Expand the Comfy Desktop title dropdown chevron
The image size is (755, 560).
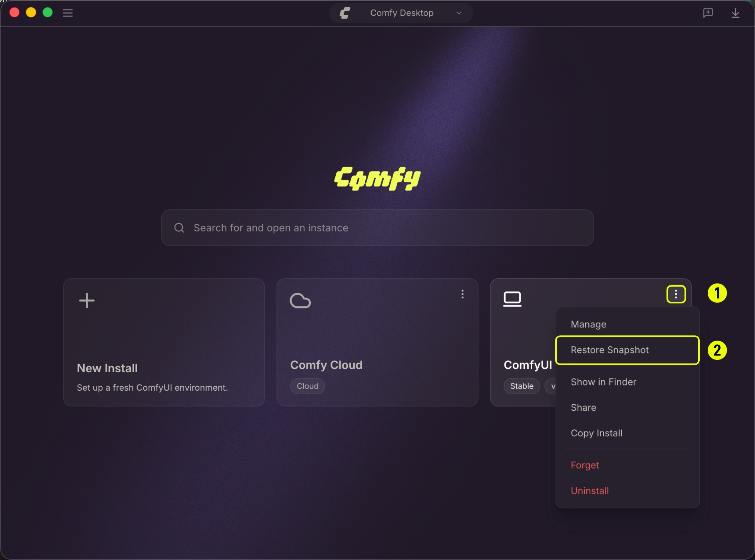pyautogui.click(x=459, y=13)
